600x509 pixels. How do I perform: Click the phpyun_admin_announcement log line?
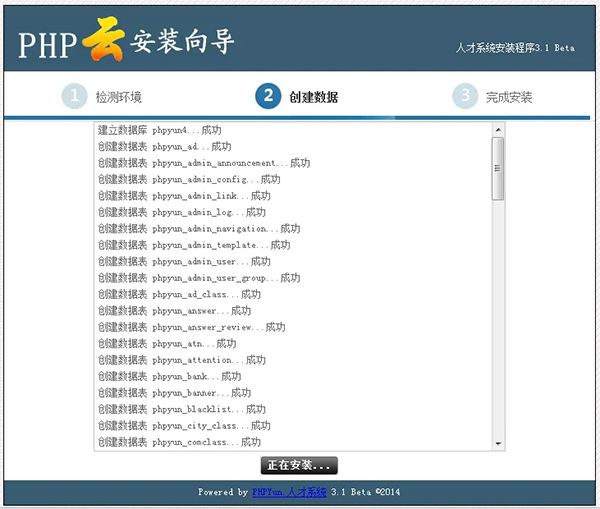coord(204,163)
